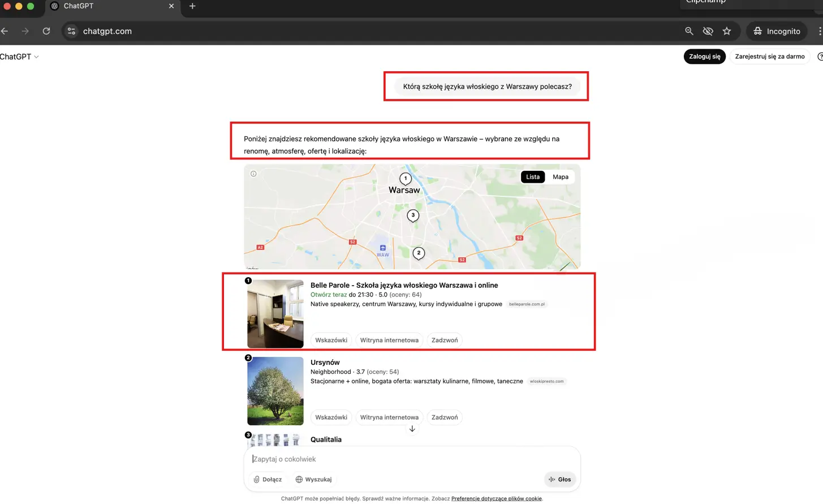
Task: Select map pin number 3
Action: pos(413,216)
